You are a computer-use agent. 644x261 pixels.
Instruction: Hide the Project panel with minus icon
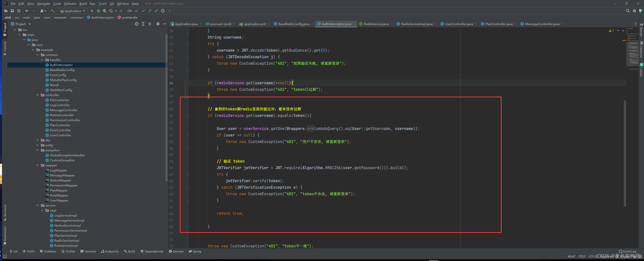pos(165,24)
